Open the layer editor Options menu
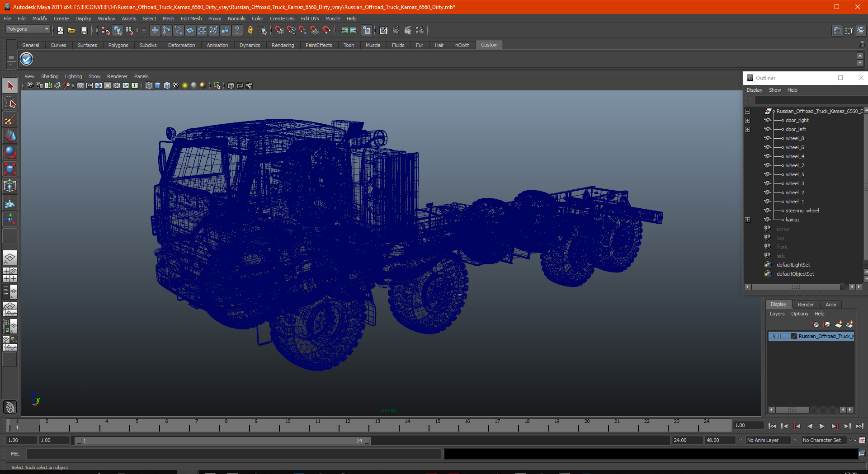The width and height of the screenshot is (868, 474). (x=799, y=314)
